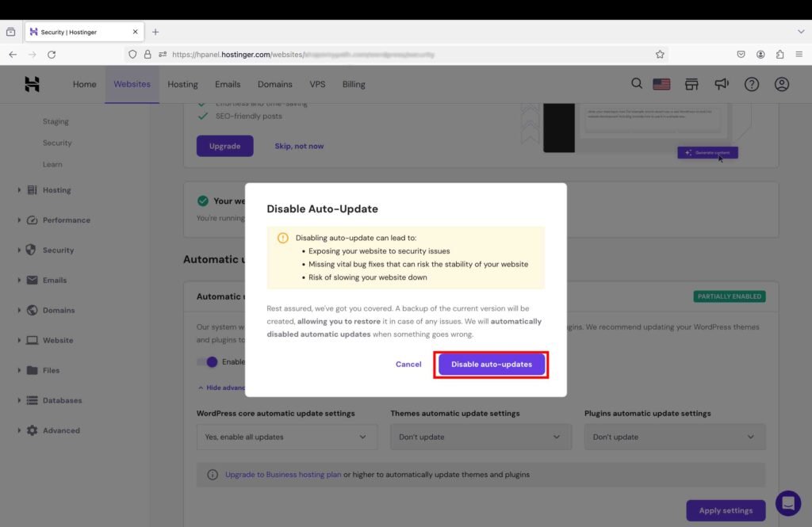Click the Domains globe icon in sidebar
Screen dimensions: 812x527
click(x=32, y=310)
